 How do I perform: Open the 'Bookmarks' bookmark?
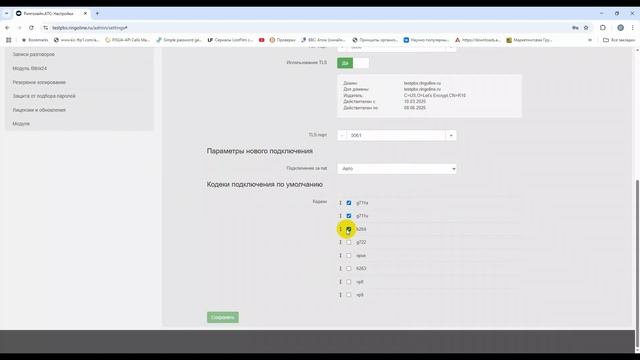coord(35,40)
